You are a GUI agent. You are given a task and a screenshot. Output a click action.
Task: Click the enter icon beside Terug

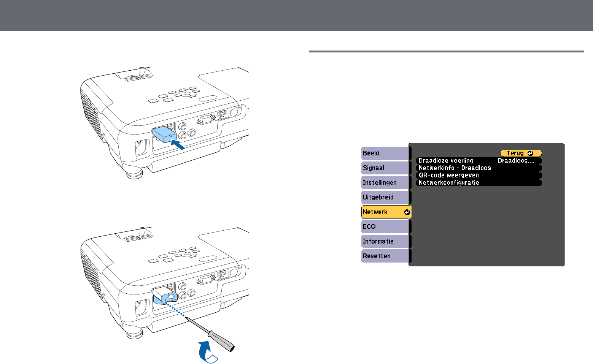[530, 153]
